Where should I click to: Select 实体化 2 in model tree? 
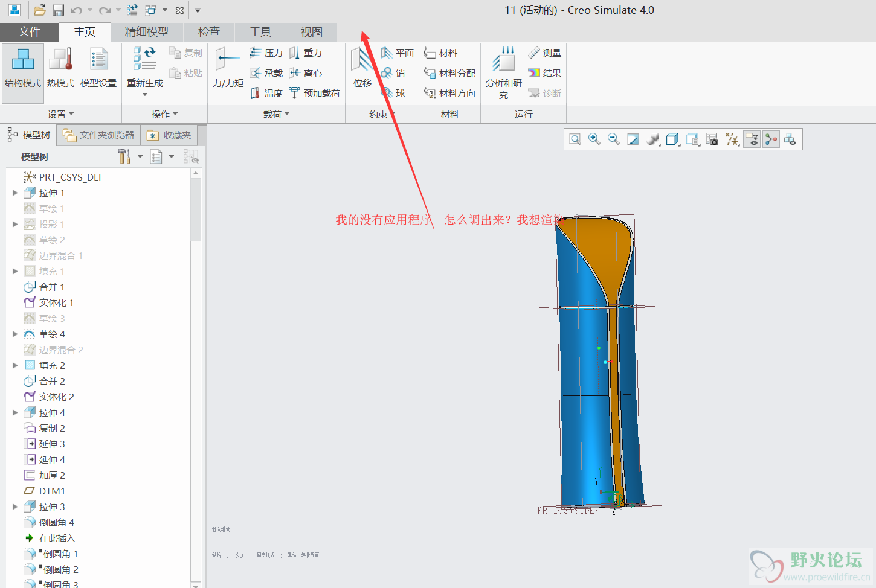(48, 397)
